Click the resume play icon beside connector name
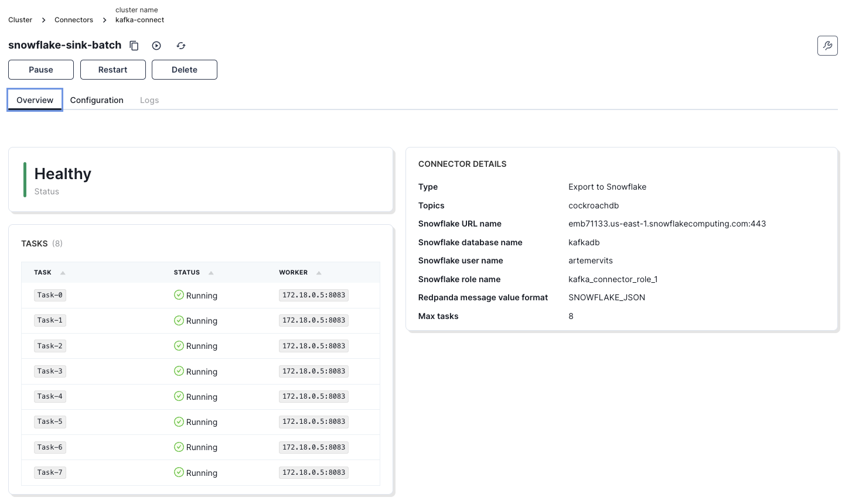The image size is (842, 504). pos(156,46)
